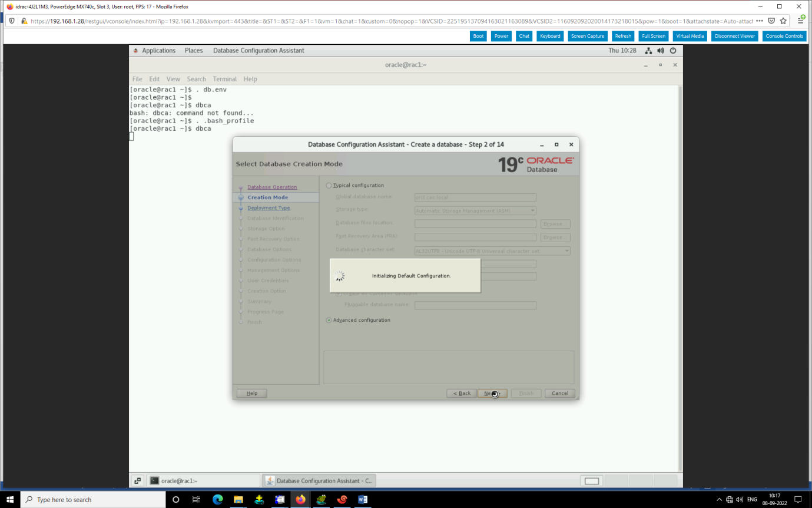Viewport: 812px width, 508px height.
Task: Browse for Fast Recovery Area
Action: tap(555, 237)
